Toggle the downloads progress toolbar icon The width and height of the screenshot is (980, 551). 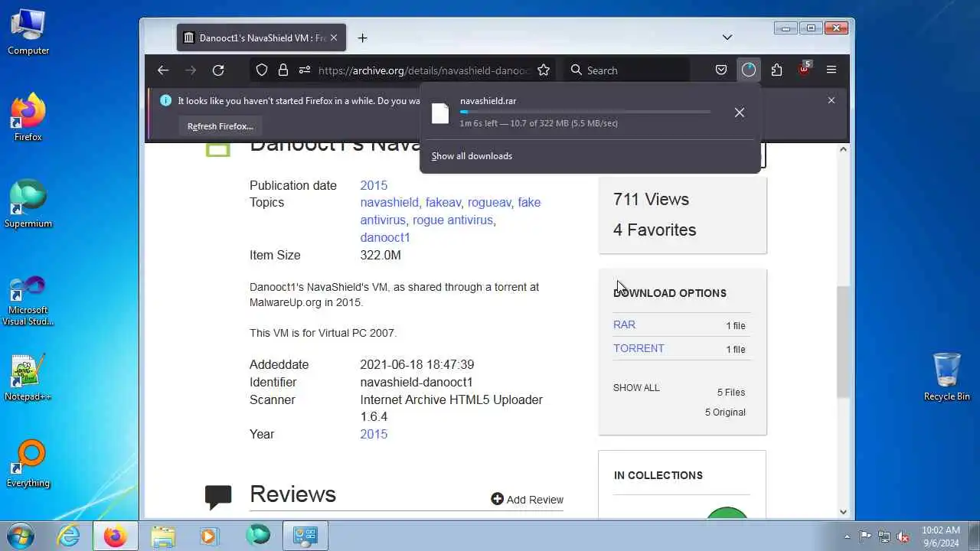click(x=749, y=70)
